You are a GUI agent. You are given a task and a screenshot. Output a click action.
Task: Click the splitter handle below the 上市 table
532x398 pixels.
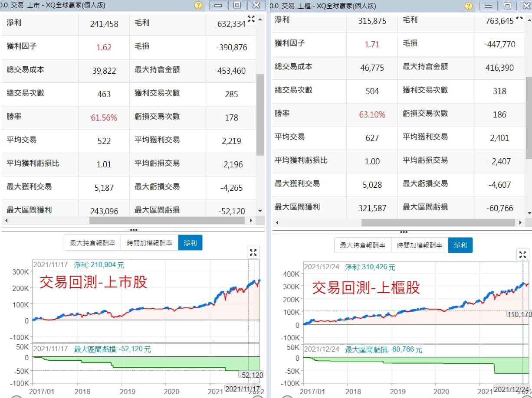point(133,230)
